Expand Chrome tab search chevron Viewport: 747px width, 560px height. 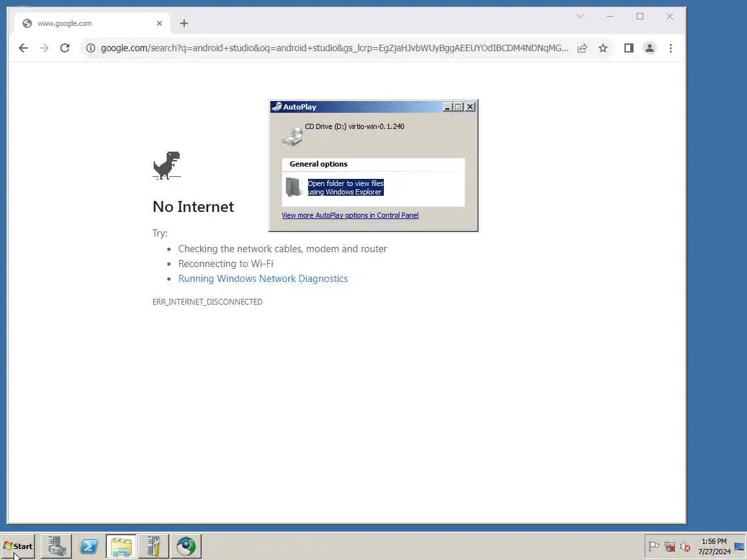pyautogui.click(x=580, y=17)
